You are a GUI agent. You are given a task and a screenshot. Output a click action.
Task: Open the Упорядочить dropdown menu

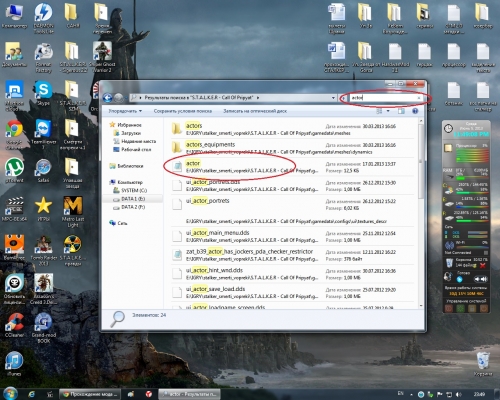coord(125,111)
